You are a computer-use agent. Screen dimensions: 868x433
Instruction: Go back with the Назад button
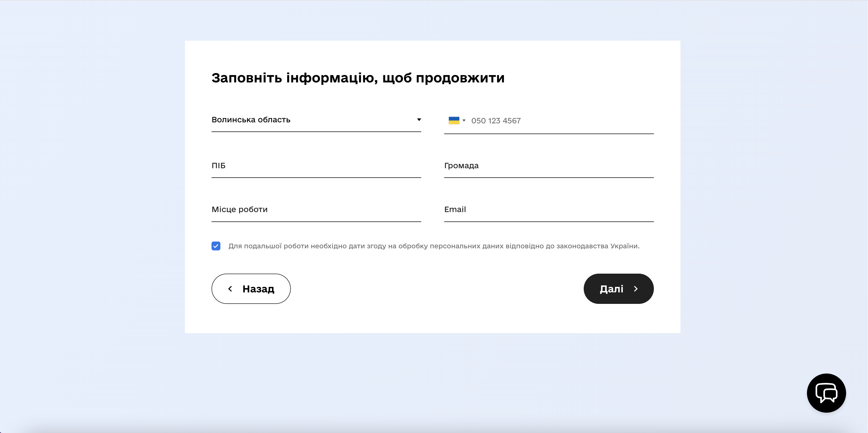coord(251,289)
